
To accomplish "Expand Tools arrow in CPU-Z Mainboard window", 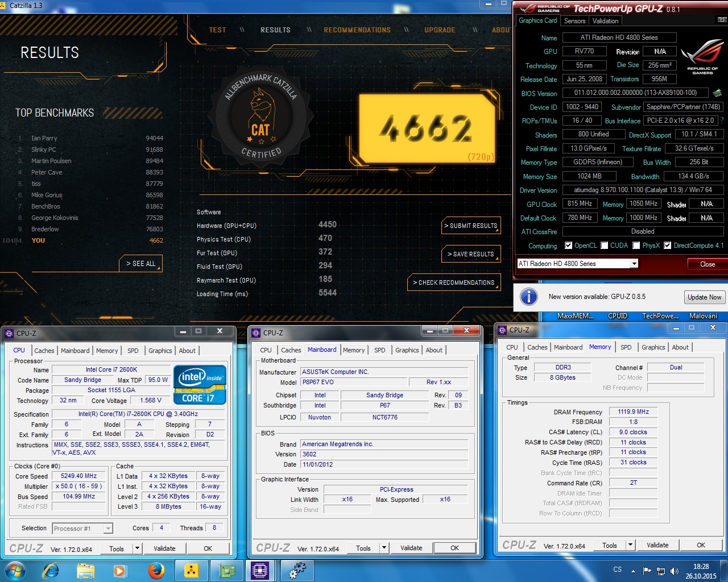I will 384,548.
